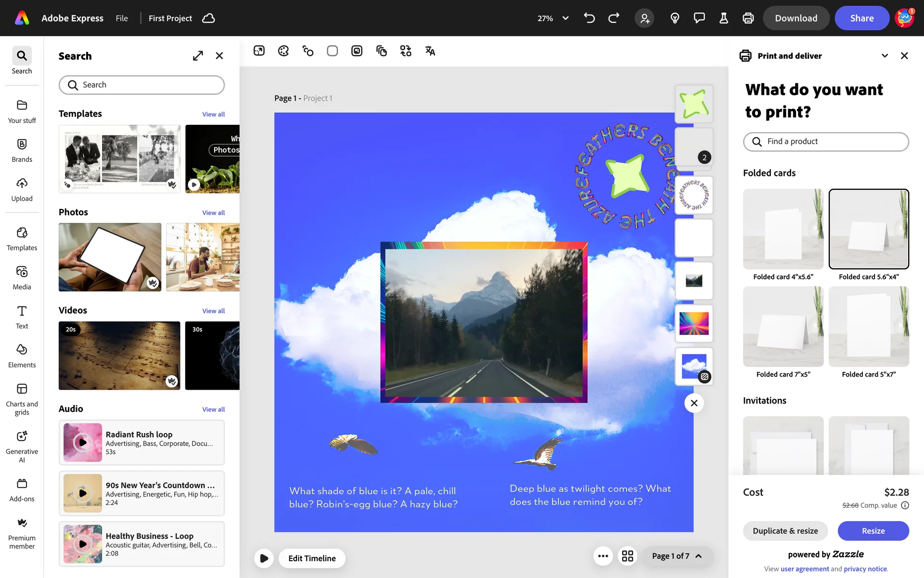
Task: Expand the Search panel to full size
Action: click(198, 56)
